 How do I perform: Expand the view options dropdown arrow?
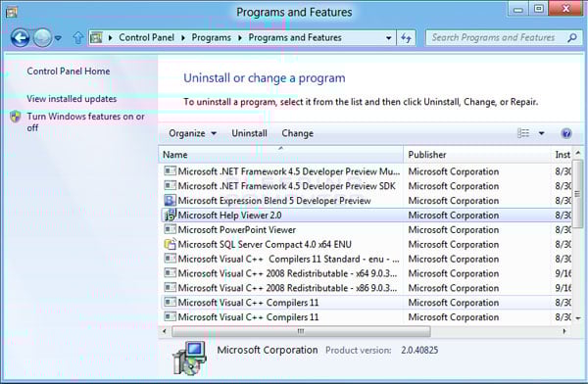pyautogui.click(x=542, y=133)
